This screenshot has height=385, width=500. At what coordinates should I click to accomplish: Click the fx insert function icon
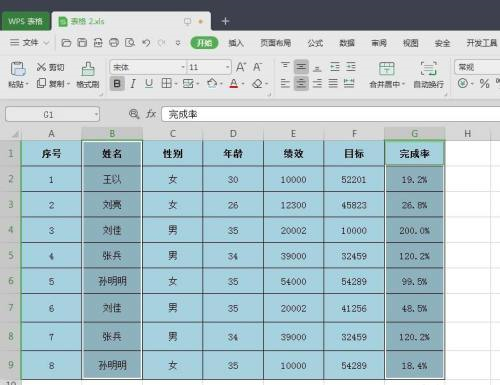coord(151,114)
